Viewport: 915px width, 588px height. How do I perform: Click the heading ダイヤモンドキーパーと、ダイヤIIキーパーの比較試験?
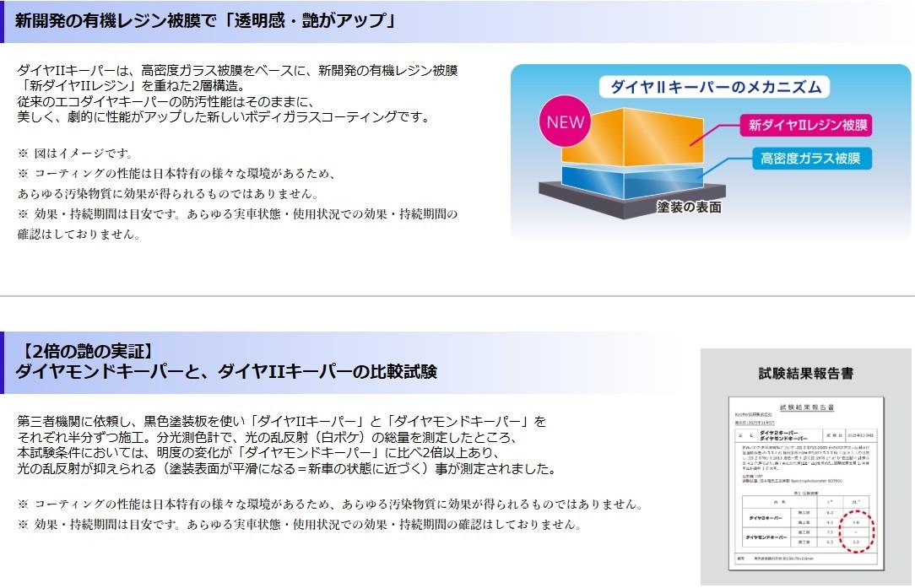pyautogui.click(x=226, y=371)
